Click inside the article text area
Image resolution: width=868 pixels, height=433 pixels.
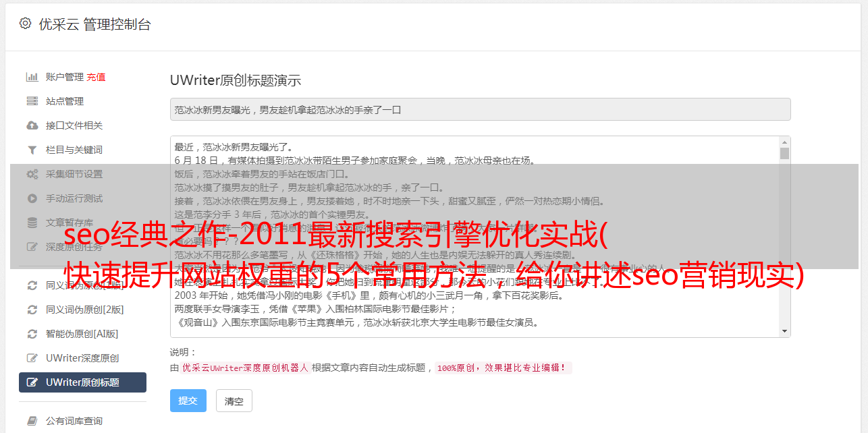point(475,237)
